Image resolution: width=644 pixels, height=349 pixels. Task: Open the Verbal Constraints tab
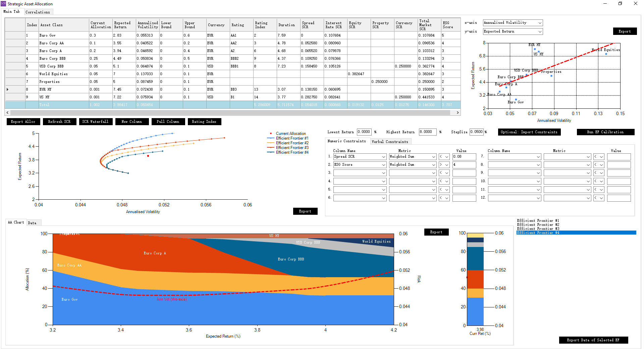390,142
